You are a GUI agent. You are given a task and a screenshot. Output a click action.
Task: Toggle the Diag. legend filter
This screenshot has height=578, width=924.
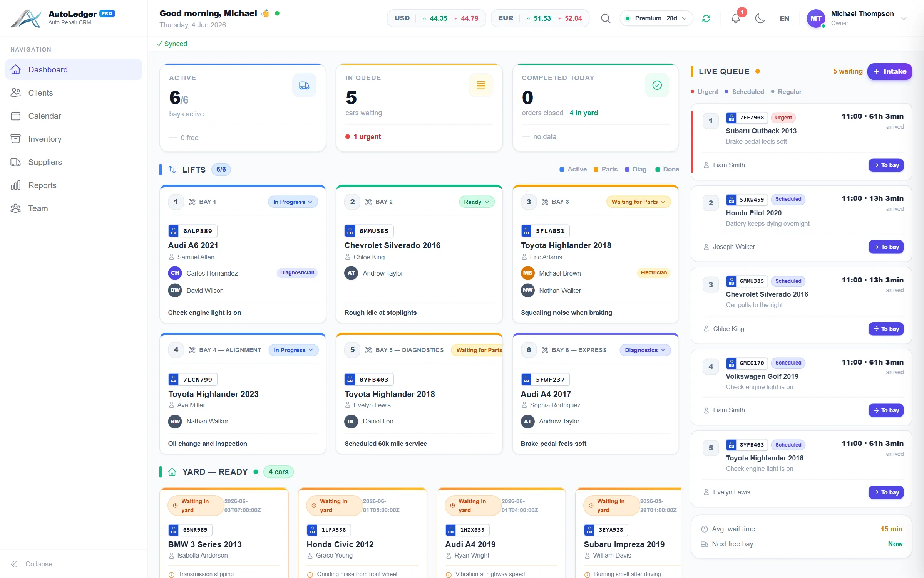[636, 170]
